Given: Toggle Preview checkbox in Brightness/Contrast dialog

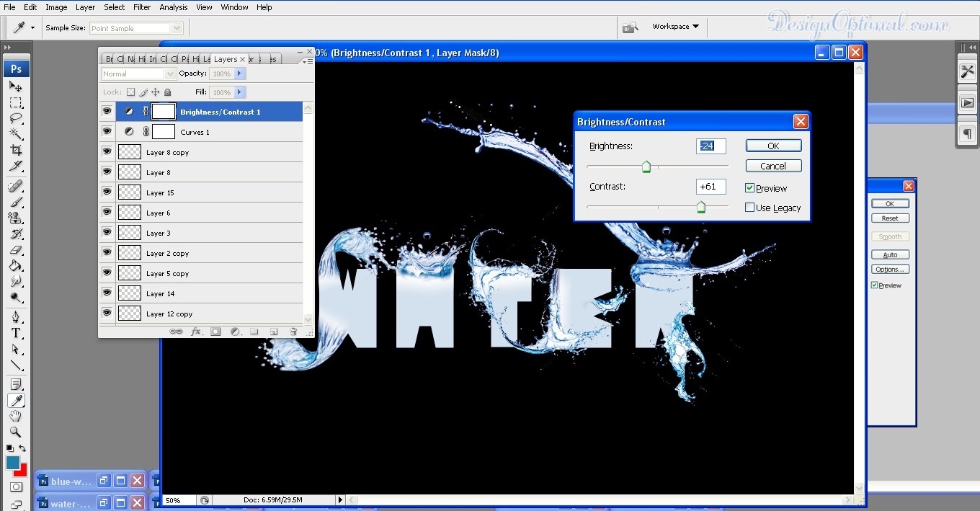Looking at the screenshot, I should click(750, 188).
